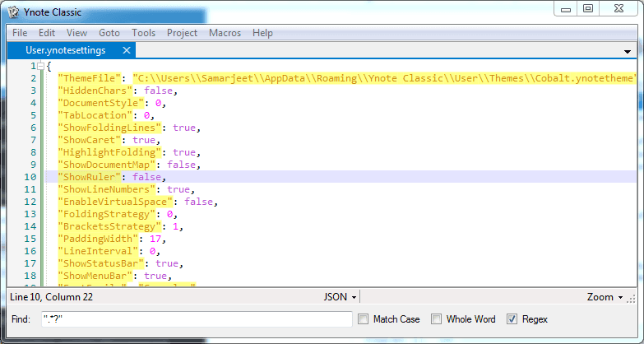Image resolution: width=644 pixels, height=344 pixels.
Task: Close the Ynote Classic window
Action: 619,8
